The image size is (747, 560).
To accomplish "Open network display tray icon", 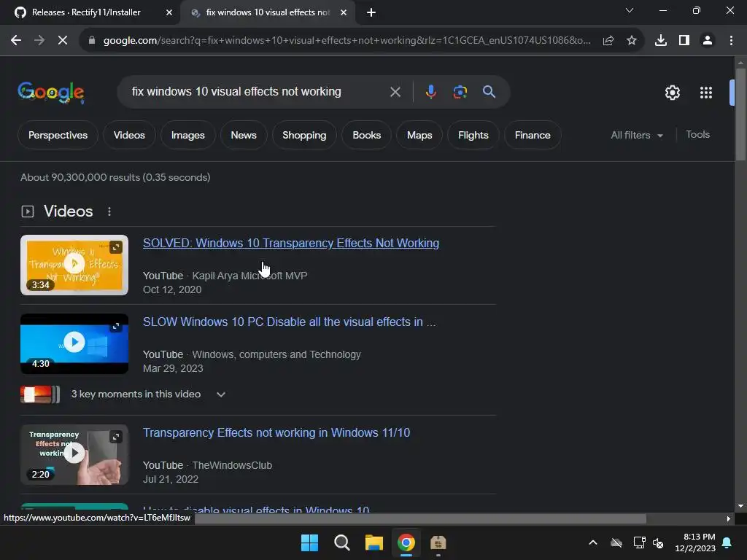I will click(639, 542).
